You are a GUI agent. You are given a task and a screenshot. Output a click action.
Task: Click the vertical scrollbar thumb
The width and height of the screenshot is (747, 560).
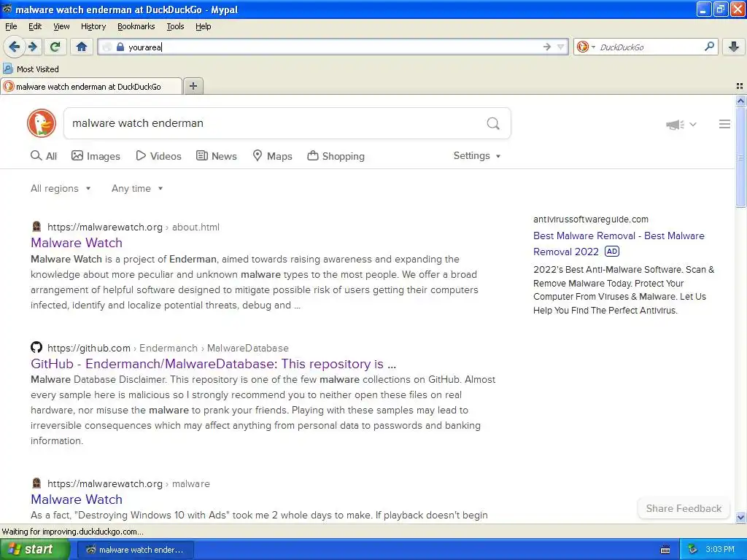click(x=740, y=157)
